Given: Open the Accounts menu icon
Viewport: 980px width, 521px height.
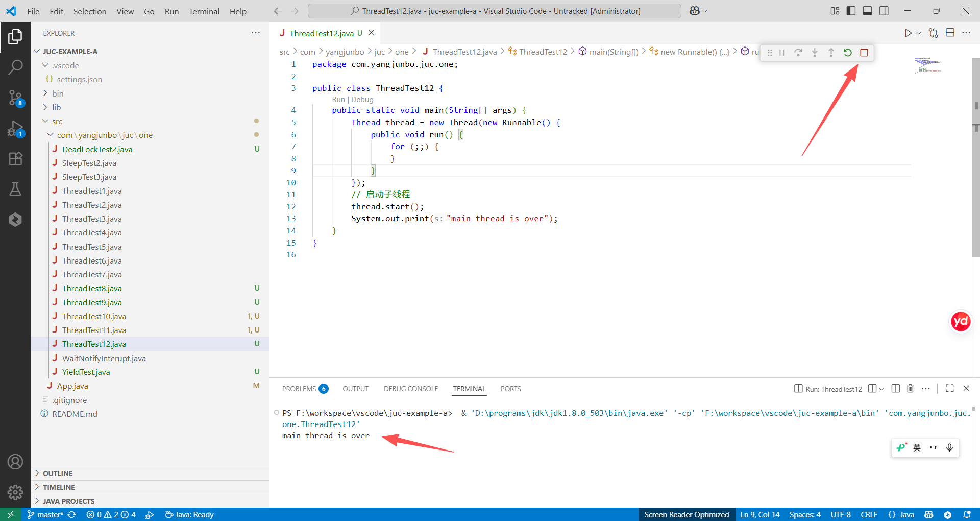Looking at the screenshot, I should click(15, 462).
